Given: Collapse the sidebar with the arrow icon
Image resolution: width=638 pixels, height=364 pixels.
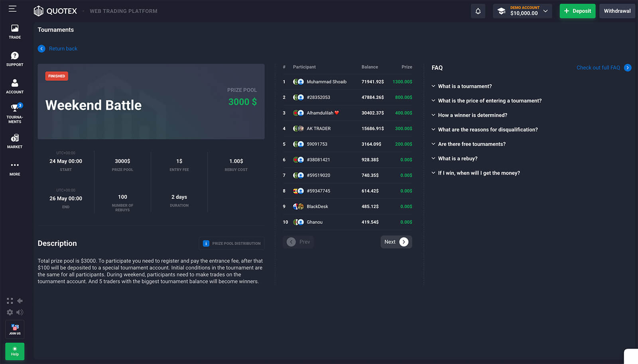Looking at the screenshot, I should [x=20, y=301].
